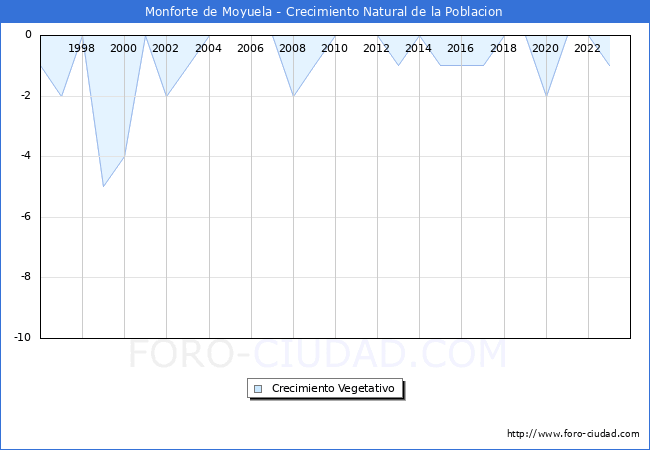Click the 2000 x-axis year label
Viewport: 650px width, 450px height.
click(123, 48)
